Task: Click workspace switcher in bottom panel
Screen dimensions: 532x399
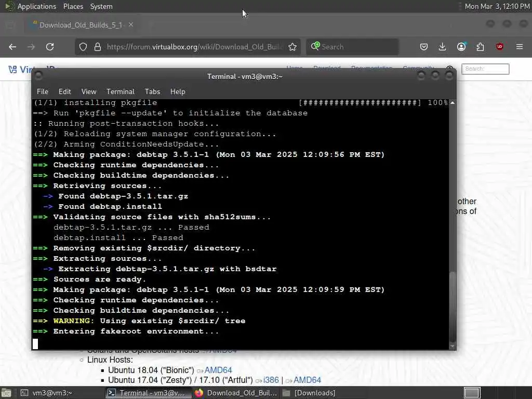Action: click(x=472, y=393)
